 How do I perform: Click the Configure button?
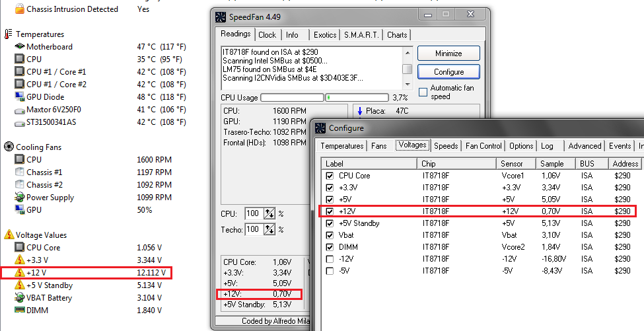point(448,72)
